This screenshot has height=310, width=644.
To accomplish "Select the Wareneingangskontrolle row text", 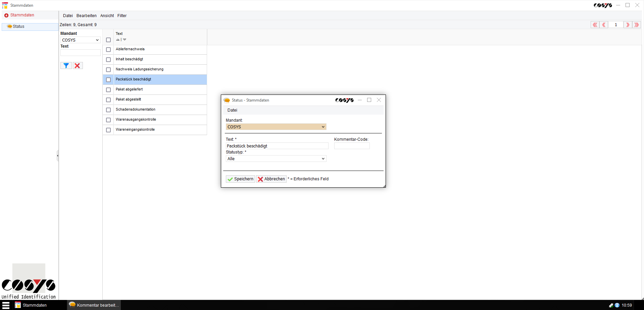I will (135, 130).
